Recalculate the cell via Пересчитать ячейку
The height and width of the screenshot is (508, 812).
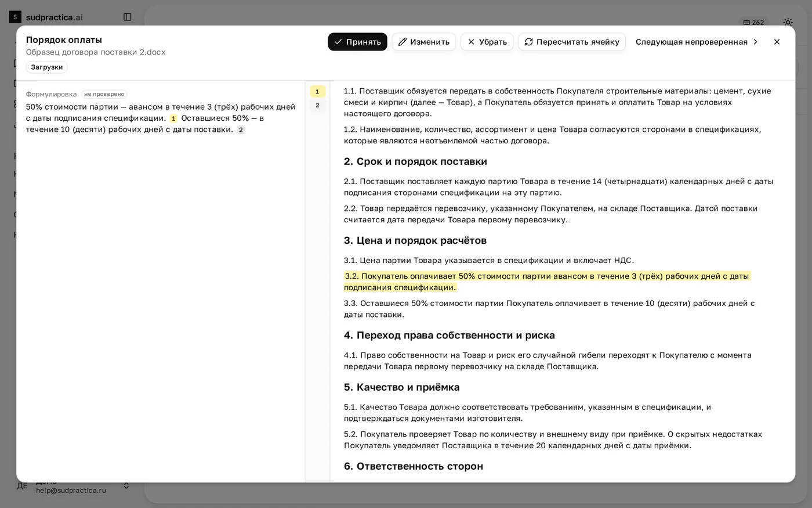(x=572, y=42)
